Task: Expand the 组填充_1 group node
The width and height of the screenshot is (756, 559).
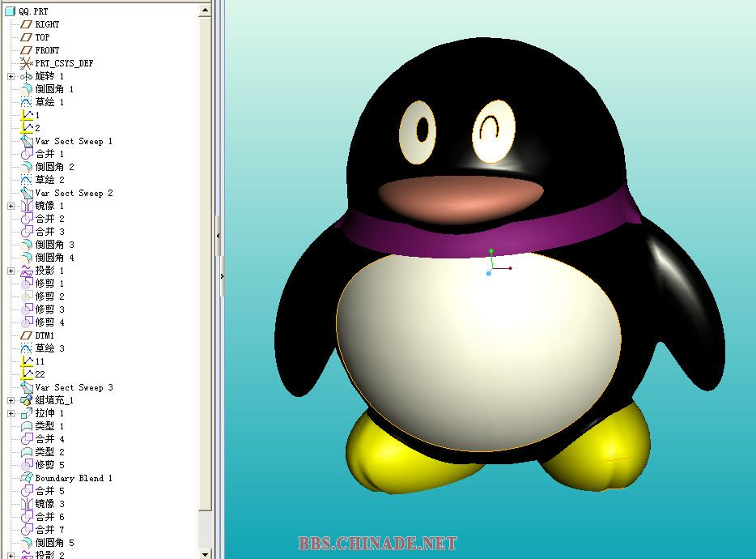Action: coord(11,400)
